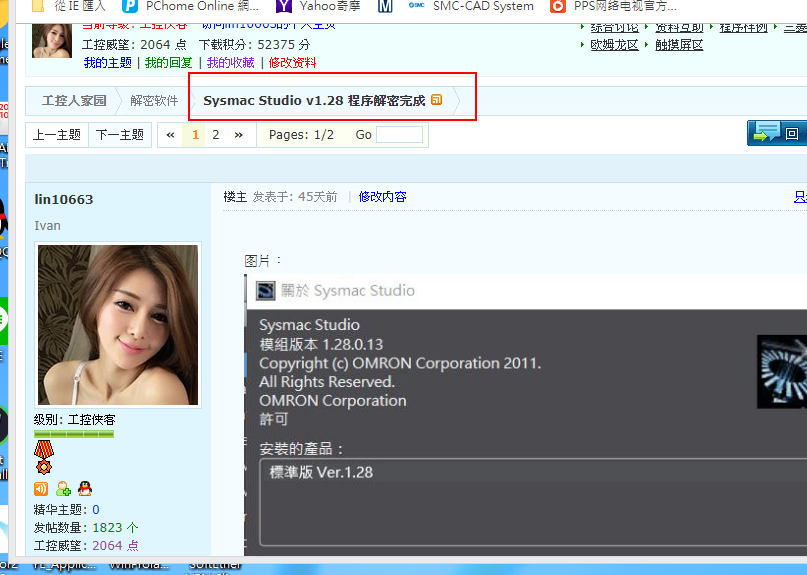Open the 工控人家园 breadcrumb tab
Screen dimensions: 807x575
[x=73, y=101]
